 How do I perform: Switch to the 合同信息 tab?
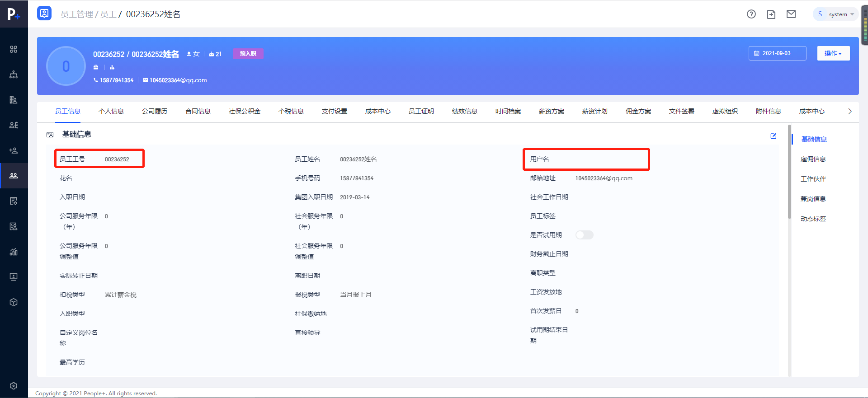198,111
